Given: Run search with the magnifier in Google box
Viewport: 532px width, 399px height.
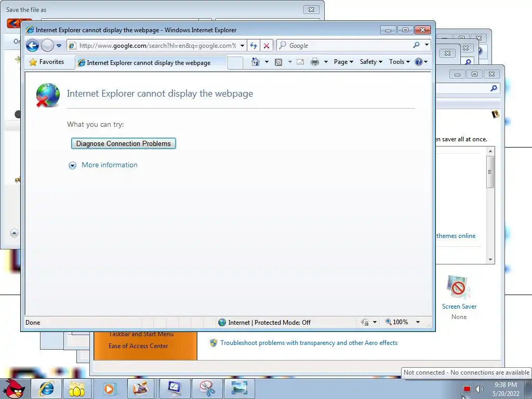Looking at the screenshot, I should (416, 45).
